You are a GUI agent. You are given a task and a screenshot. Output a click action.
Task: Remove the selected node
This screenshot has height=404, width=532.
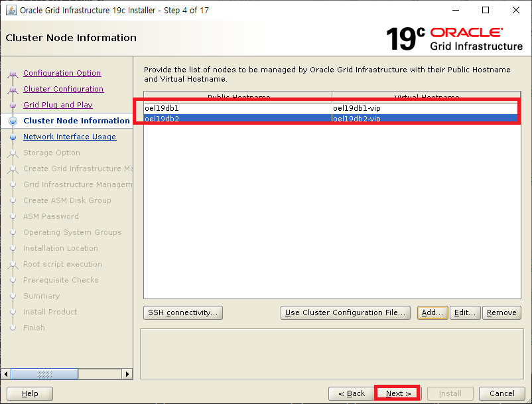(501, 312)
